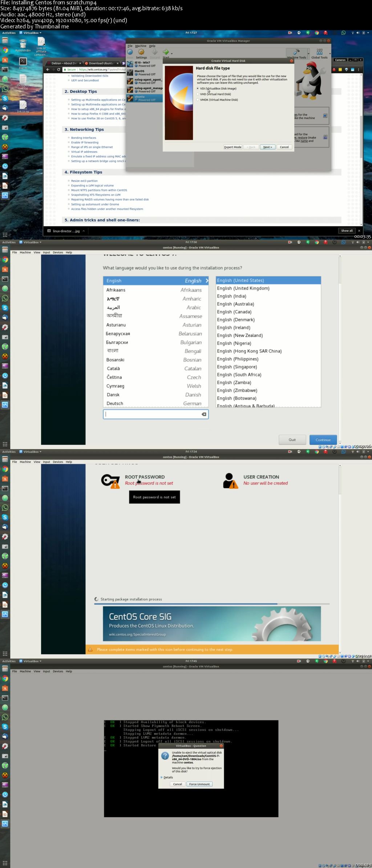Click the New machine icon in VirtualBox Manager
This screenshot has height=868, width=372.
click(x=130, y=52)
